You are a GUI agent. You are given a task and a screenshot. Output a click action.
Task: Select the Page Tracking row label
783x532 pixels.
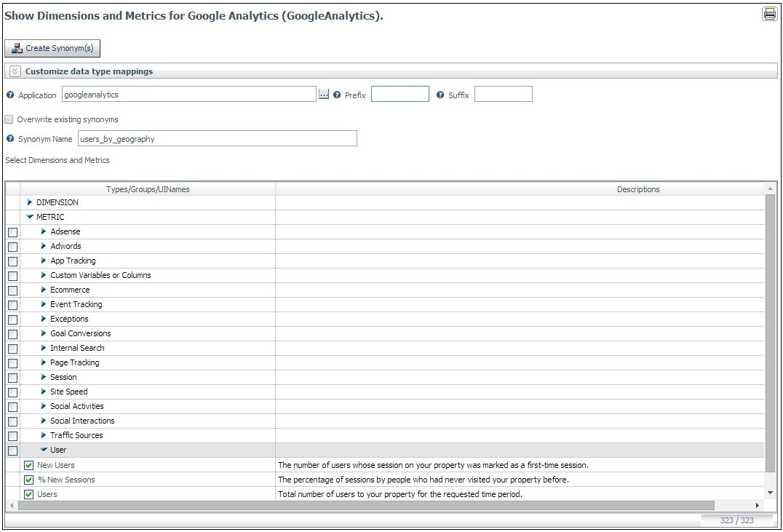[74, 362]
